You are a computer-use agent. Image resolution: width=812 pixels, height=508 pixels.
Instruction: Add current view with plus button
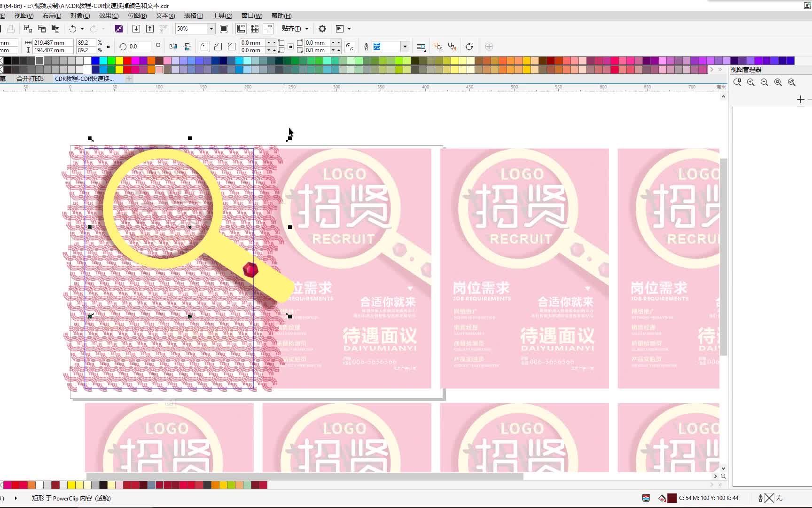click(x=801, y=99)
